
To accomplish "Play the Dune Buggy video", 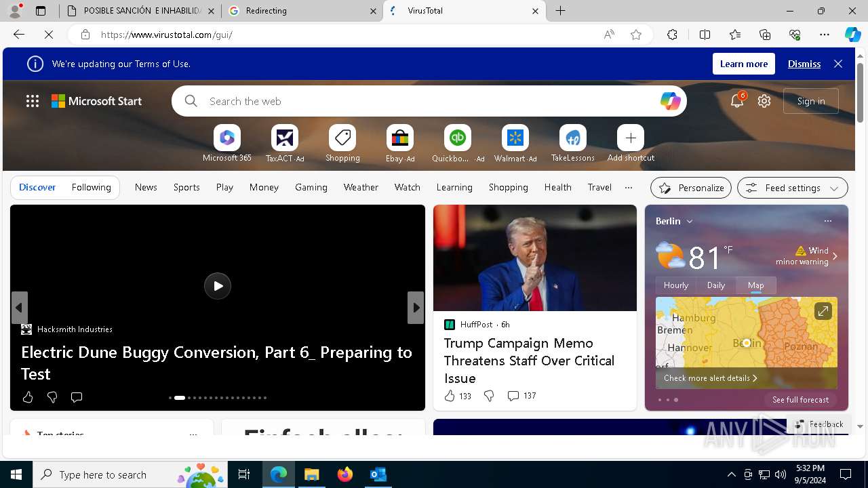I will tap(218, 286).
